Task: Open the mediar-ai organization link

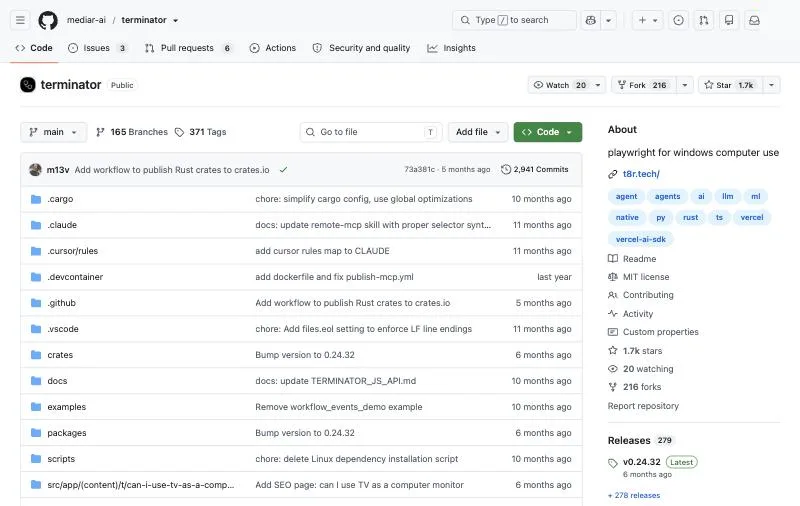Action: [86, 20]
